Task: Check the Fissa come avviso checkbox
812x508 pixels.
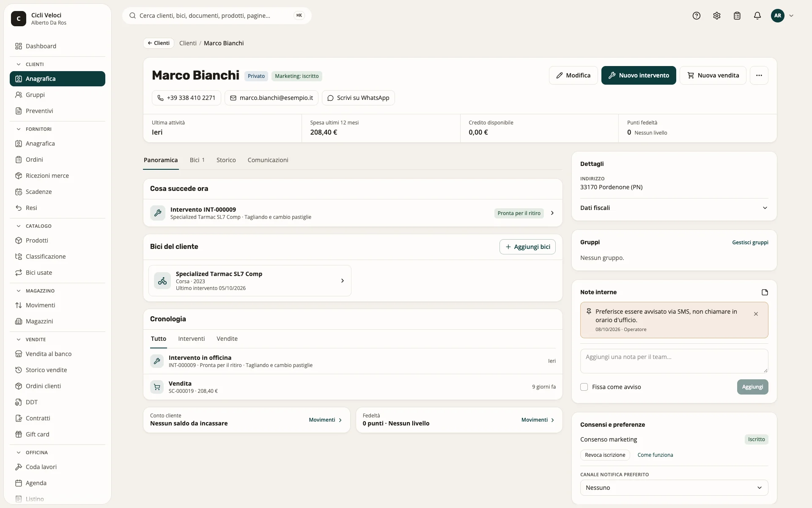Action: pyautogui.click(x=584, y=387)
